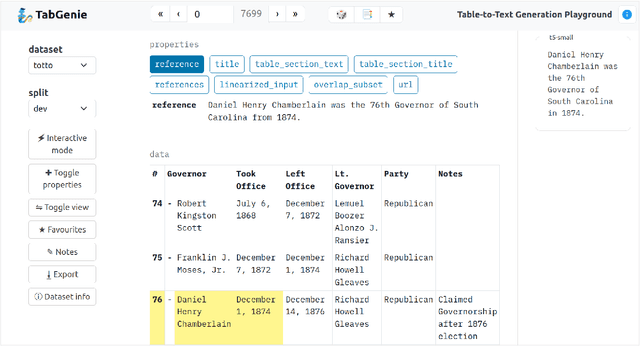Screen dimensions: 640x362
Task: Open the Notes button in sidebar
Action: [62, 252]
